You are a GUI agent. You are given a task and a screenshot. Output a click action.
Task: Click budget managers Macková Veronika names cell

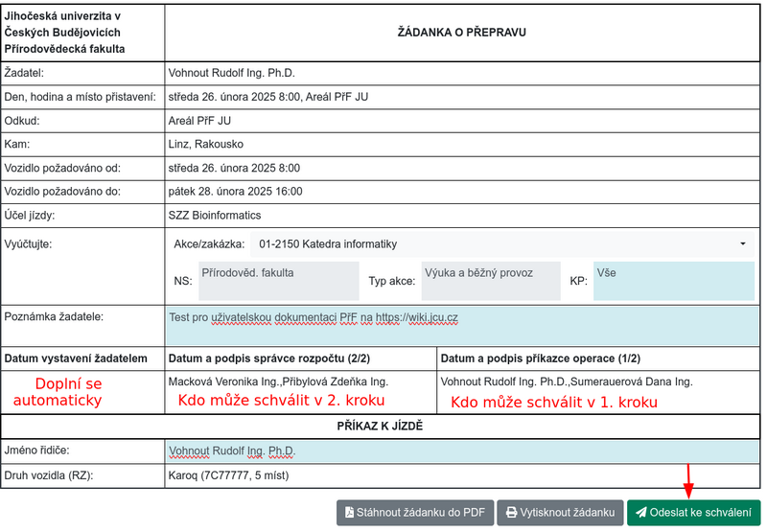pos(278,382)
